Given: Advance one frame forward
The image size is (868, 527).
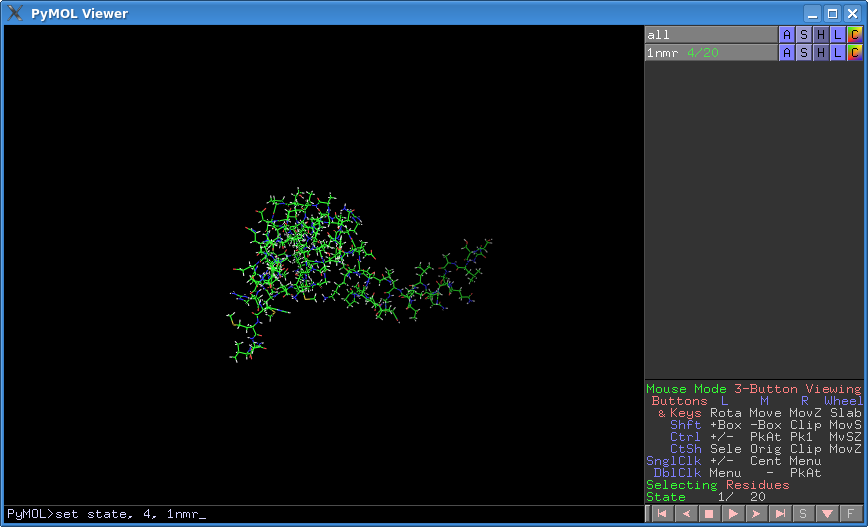Looking at the screenshot, I should (756, 514).
